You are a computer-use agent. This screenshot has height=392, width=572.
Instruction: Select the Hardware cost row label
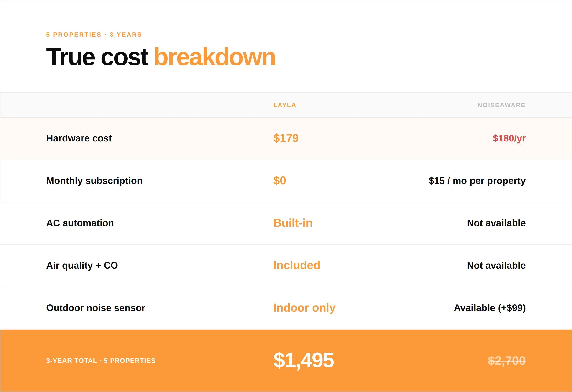tap(79, 138)
